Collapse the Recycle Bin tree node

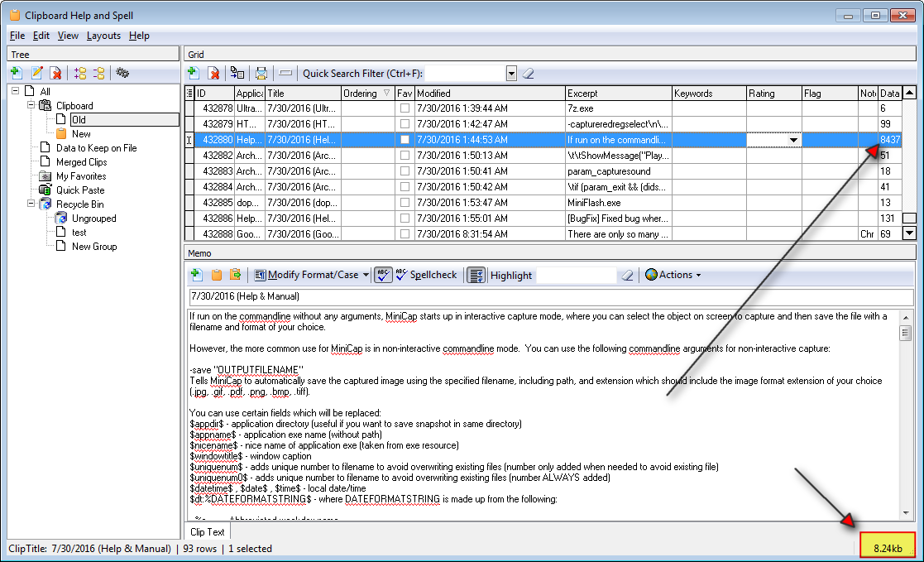point(31,204)
